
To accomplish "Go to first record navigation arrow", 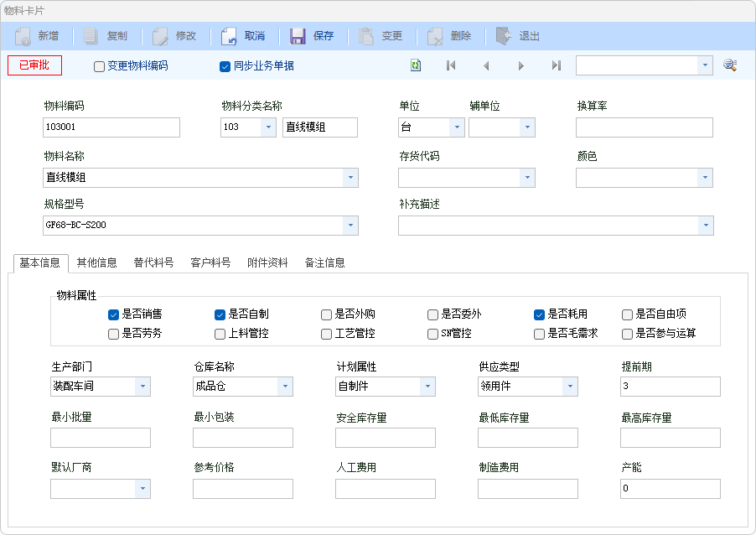I will tap(451, 65).
